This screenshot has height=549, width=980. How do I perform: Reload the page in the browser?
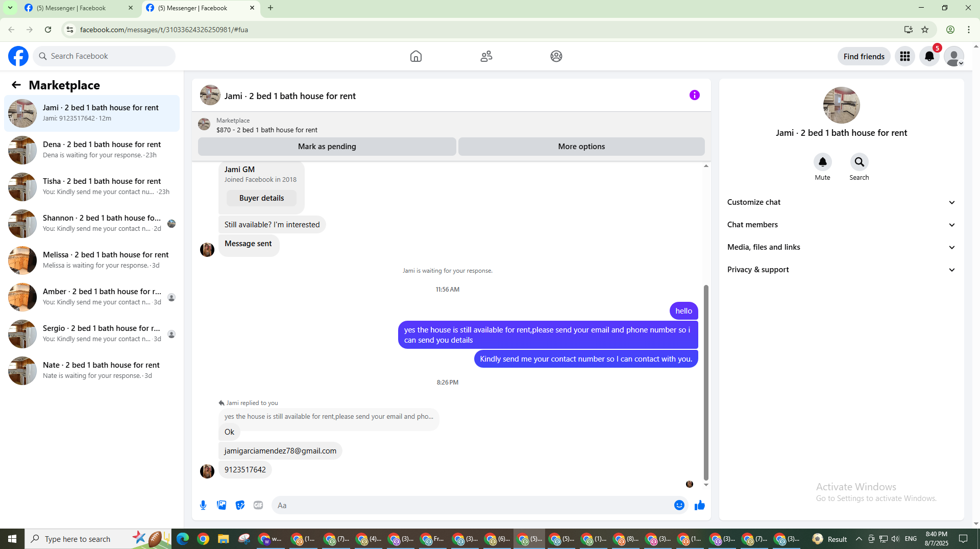click(x=48, y=30)
